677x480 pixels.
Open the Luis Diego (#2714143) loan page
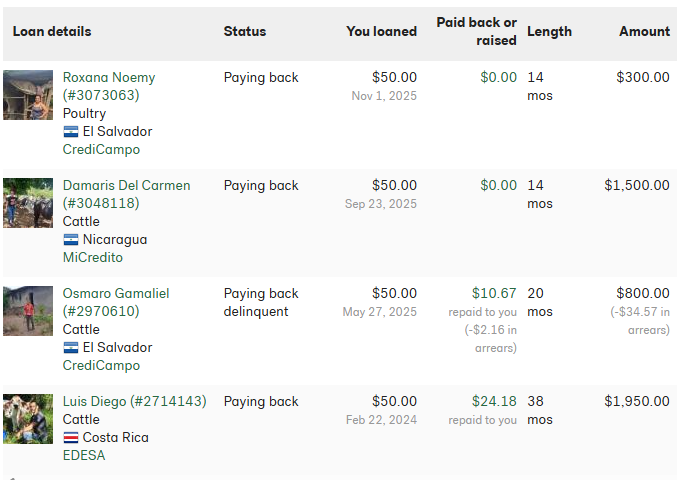pyautogui.click(x=134, y=401)
